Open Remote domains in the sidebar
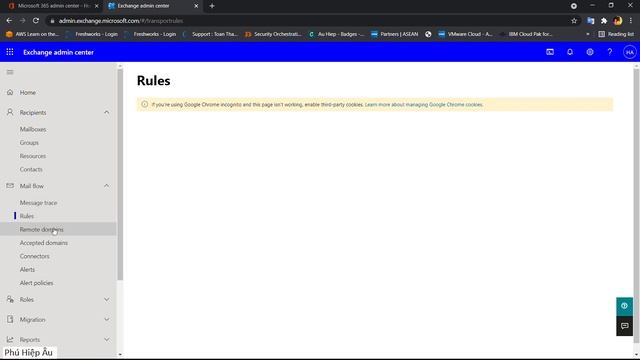The width and height of the screenshot is (640, 360). 58,229
